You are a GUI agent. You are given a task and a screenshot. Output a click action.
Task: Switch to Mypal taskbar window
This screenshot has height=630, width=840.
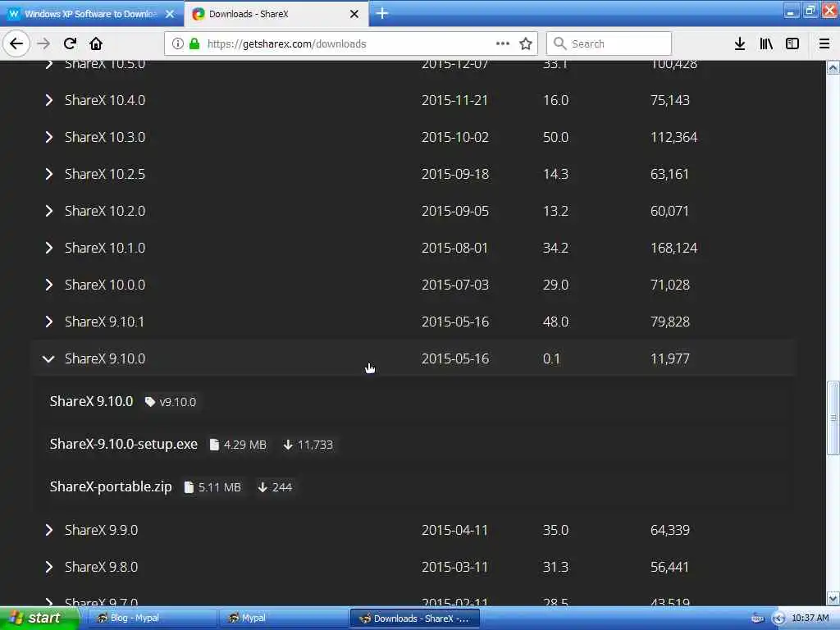point(283,619)
